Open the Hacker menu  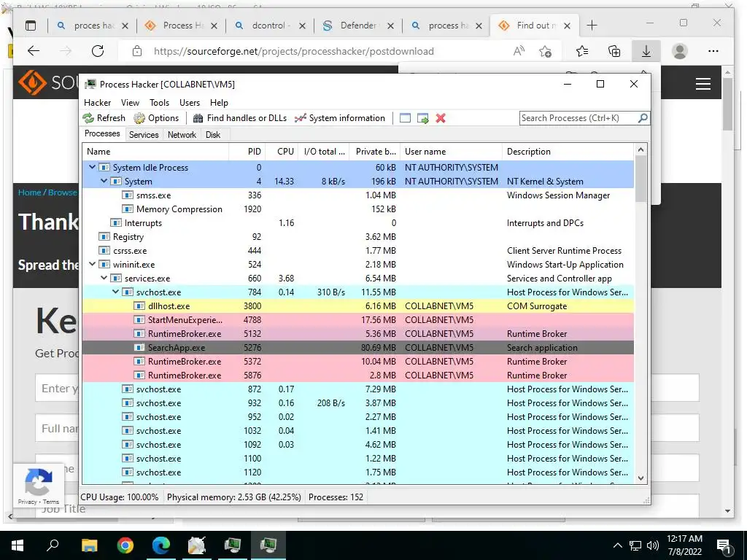(x=97, y=103)
